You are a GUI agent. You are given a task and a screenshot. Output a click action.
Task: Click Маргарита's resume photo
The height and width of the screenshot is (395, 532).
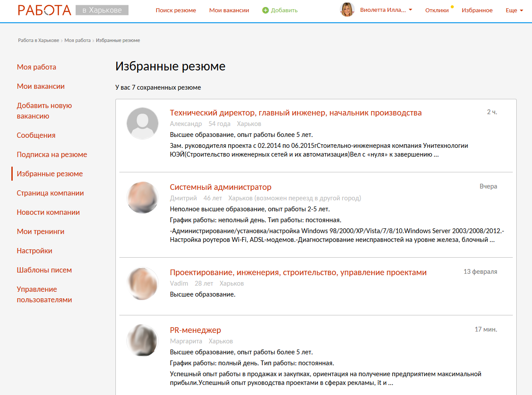143,341
